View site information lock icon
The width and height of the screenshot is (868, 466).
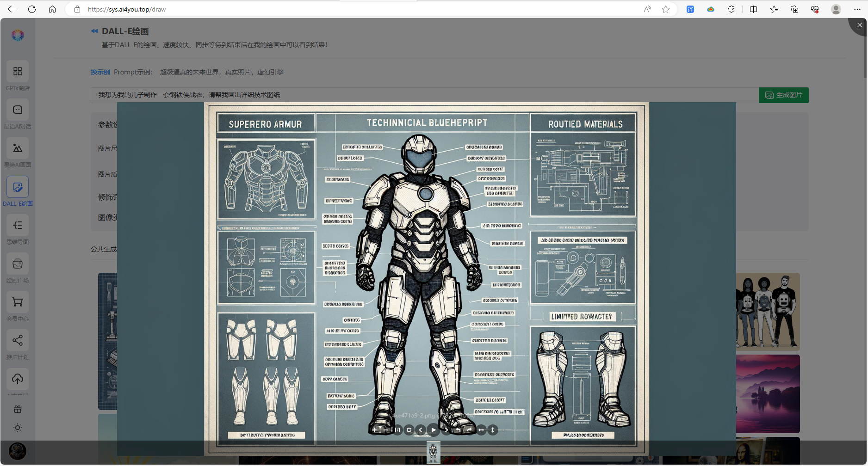coord(77,9)
